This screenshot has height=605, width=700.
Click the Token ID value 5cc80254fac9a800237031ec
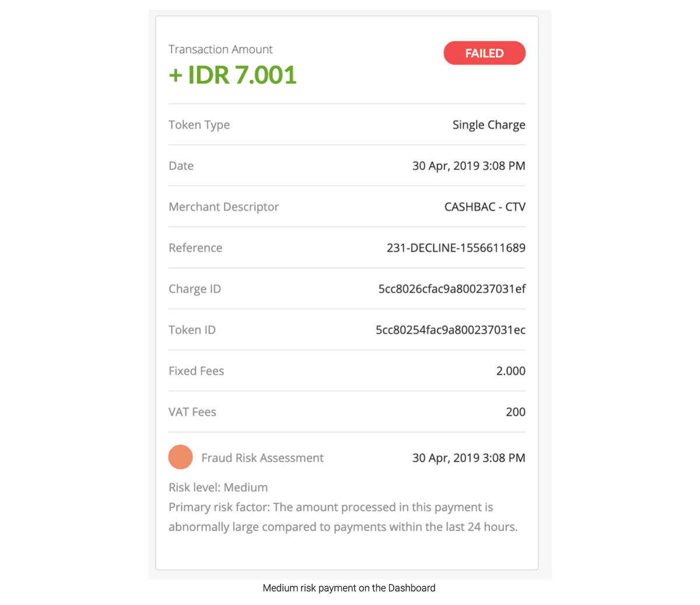pos(450,330)
